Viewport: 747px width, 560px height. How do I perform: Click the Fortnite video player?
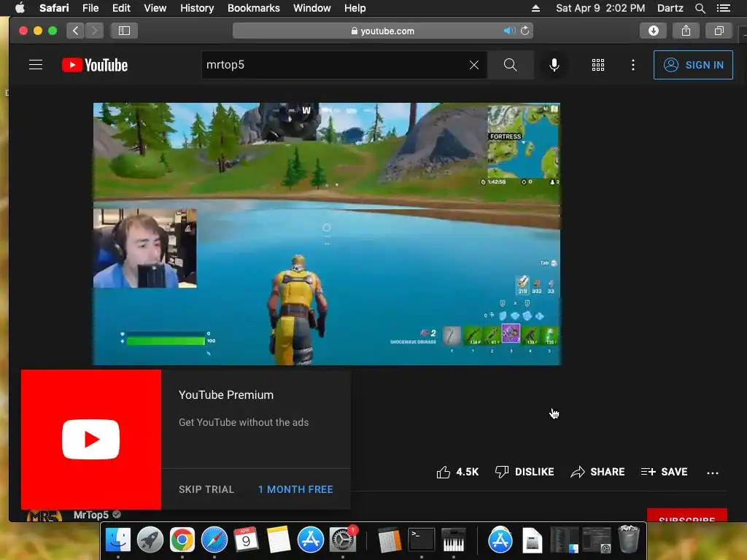327,234
